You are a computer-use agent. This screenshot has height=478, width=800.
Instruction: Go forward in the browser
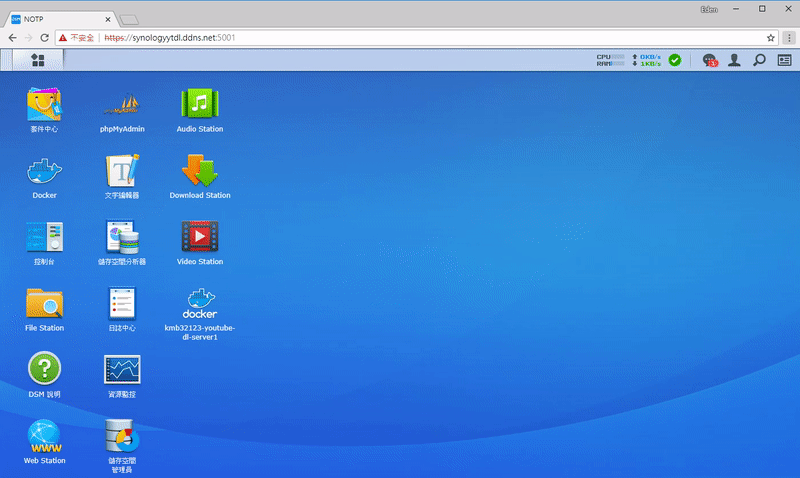[x=28, y=38]
